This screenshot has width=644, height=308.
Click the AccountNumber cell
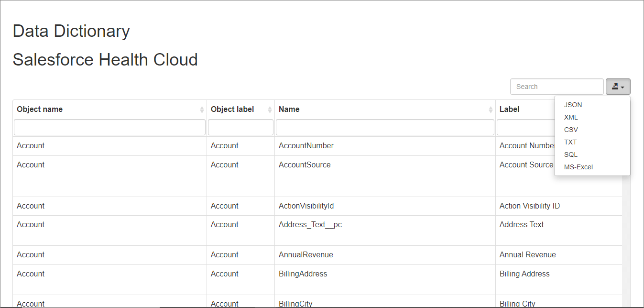click(x=385, y=146)
